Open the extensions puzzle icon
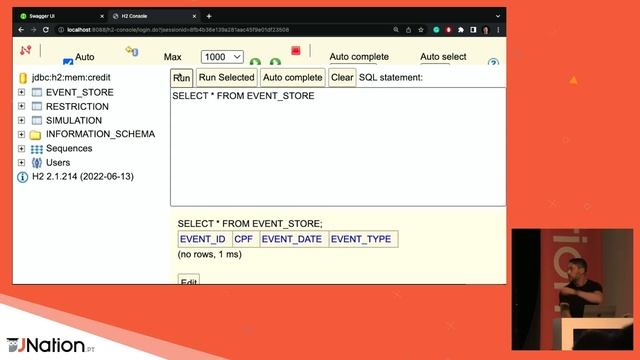This screenshot has width=640, height=360. coord(461,30)
